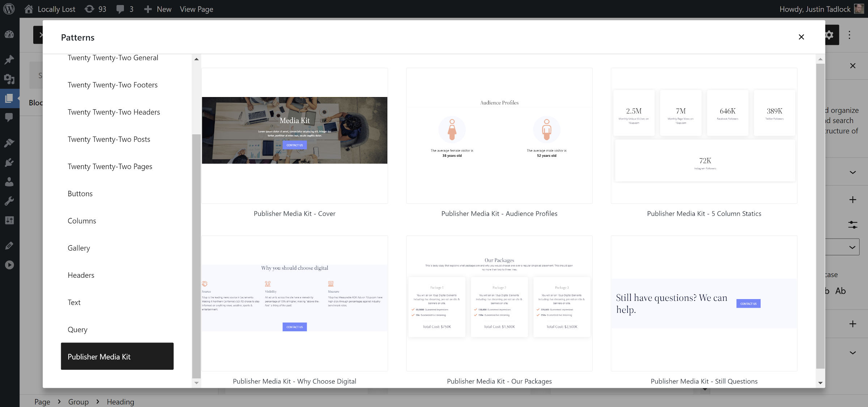Viewport: 868px width, 407px height.
Task: Click the 'Publisher Media Kit - Cover' pattern thumbnail
Action: (x=294, y=135)
